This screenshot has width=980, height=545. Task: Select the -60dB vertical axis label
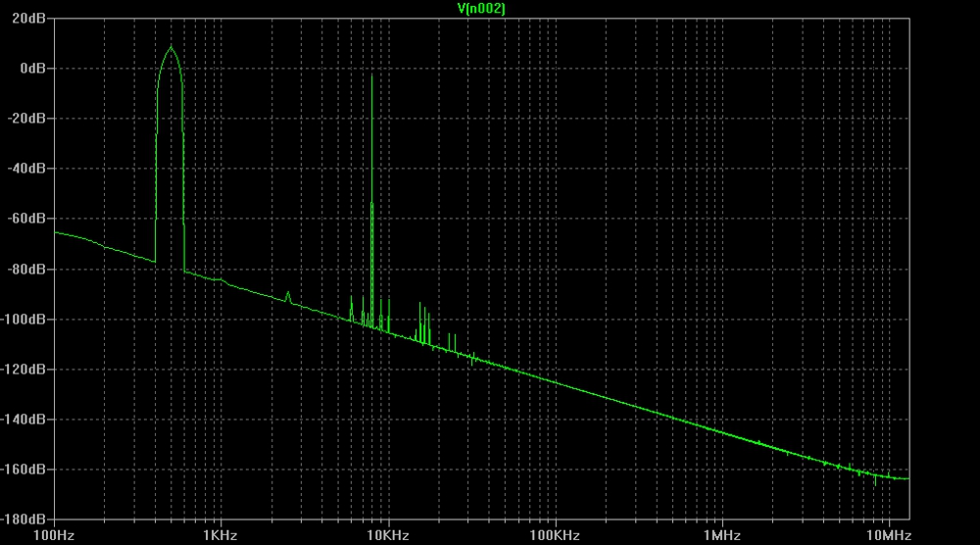30,219
